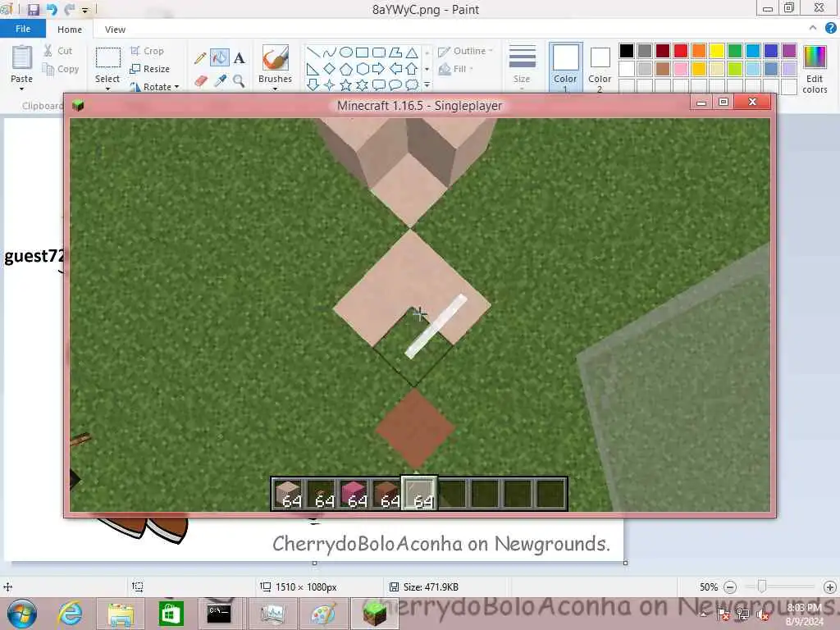
Task: Open the Outline dropdown
Action: tap(465, 51)
